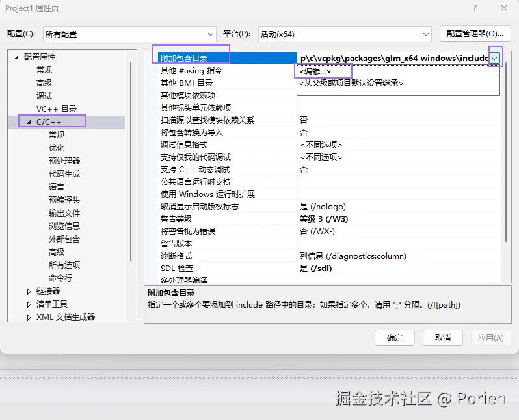This screenshot has height=420, width=519.
Task: Select the 代码生成 tree item
Action: click(x=64, y=174)
